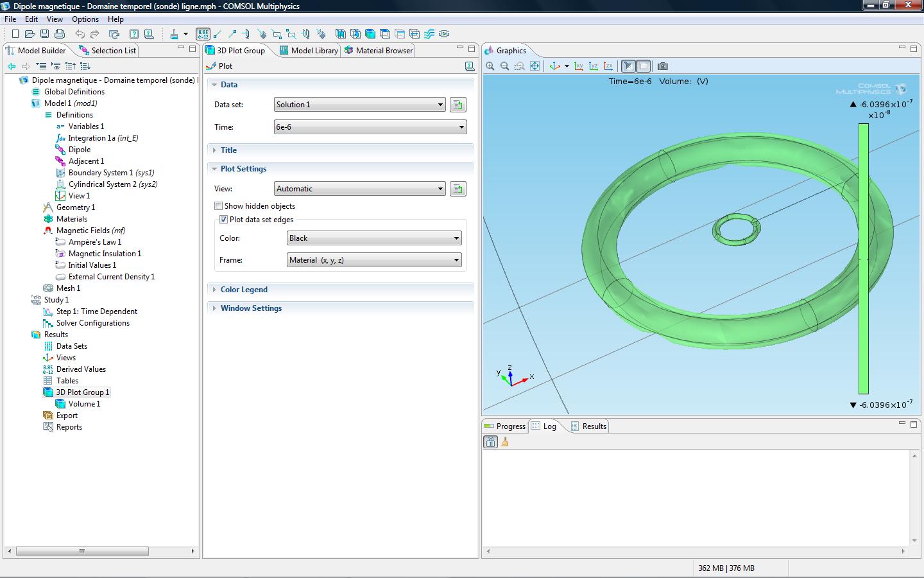The image size is (924, 578).
Task: Click the ocean-wave streamline plot toolbar icon
Action: (429, 34)
